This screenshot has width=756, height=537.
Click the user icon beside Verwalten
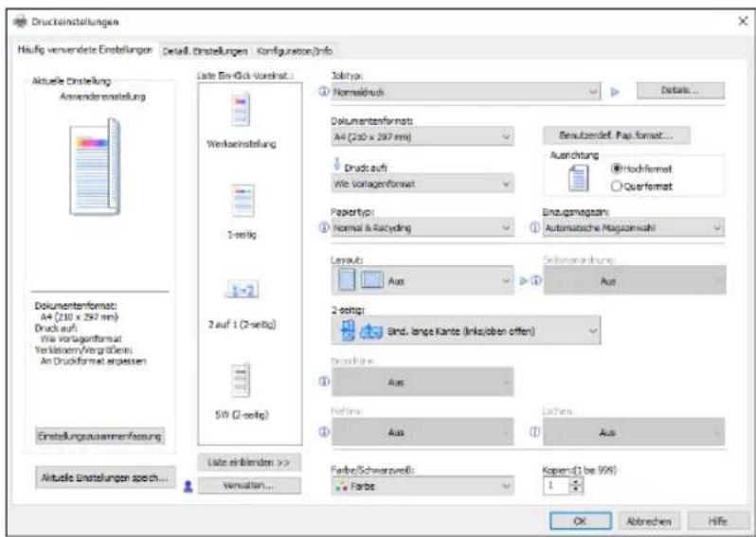[x=188, y=487]
